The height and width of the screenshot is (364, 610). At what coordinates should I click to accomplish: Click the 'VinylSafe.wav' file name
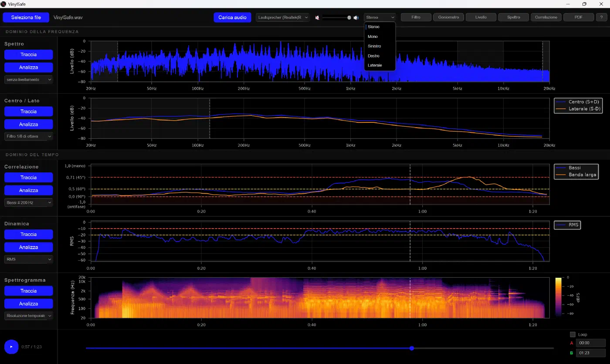68,17
